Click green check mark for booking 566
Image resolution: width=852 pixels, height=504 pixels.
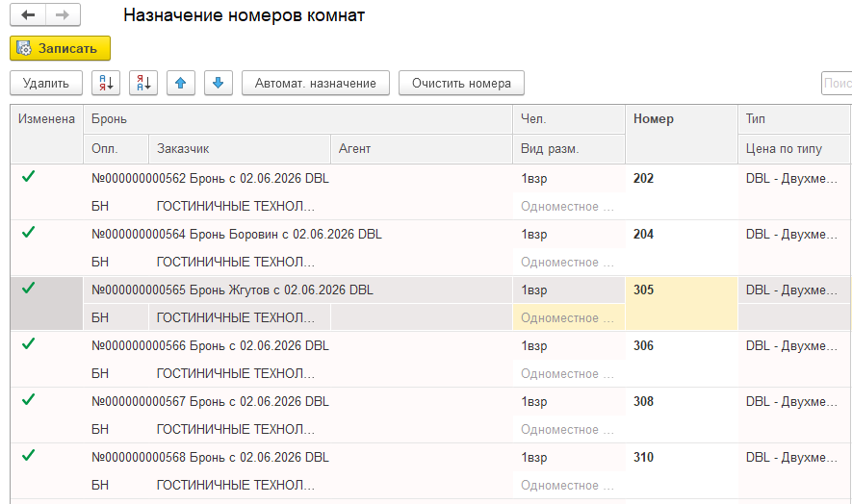tap(28, 343)
